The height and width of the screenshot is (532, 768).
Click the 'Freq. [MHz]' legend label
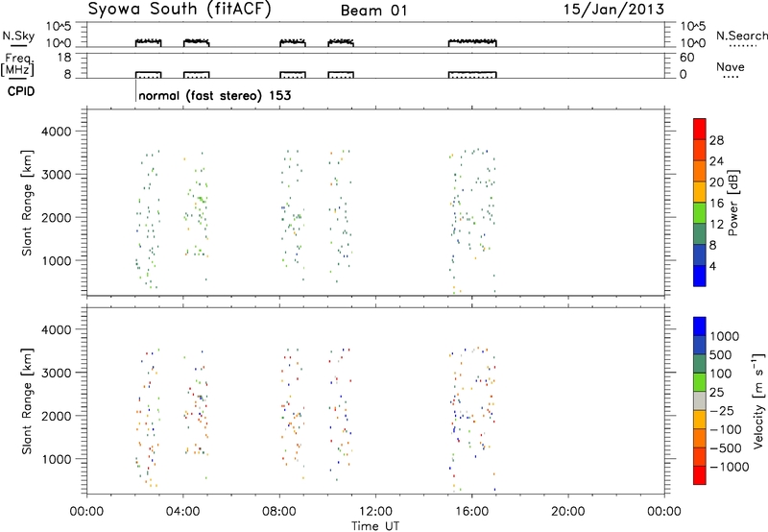tap(19, 64)
